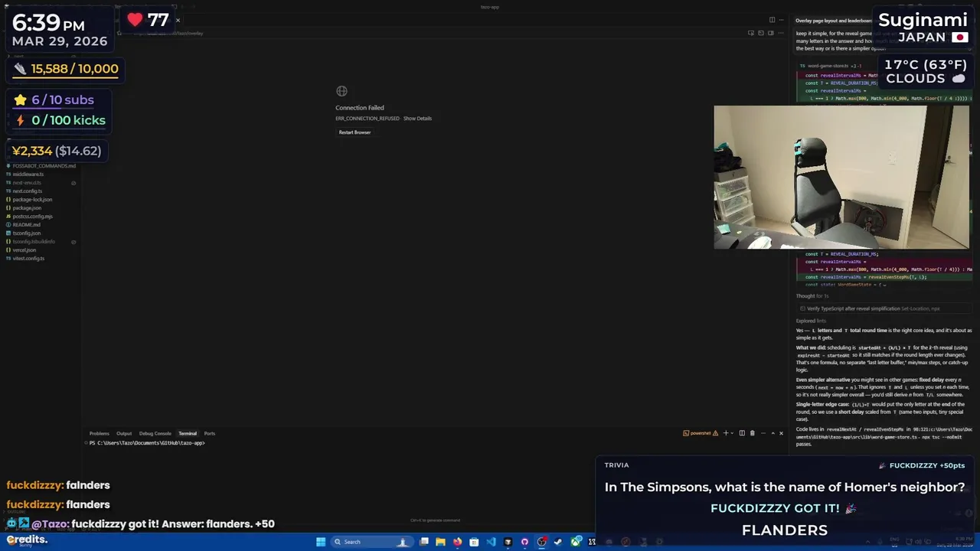
Task: Click the webcam overlay video
Action: [841, 178]
